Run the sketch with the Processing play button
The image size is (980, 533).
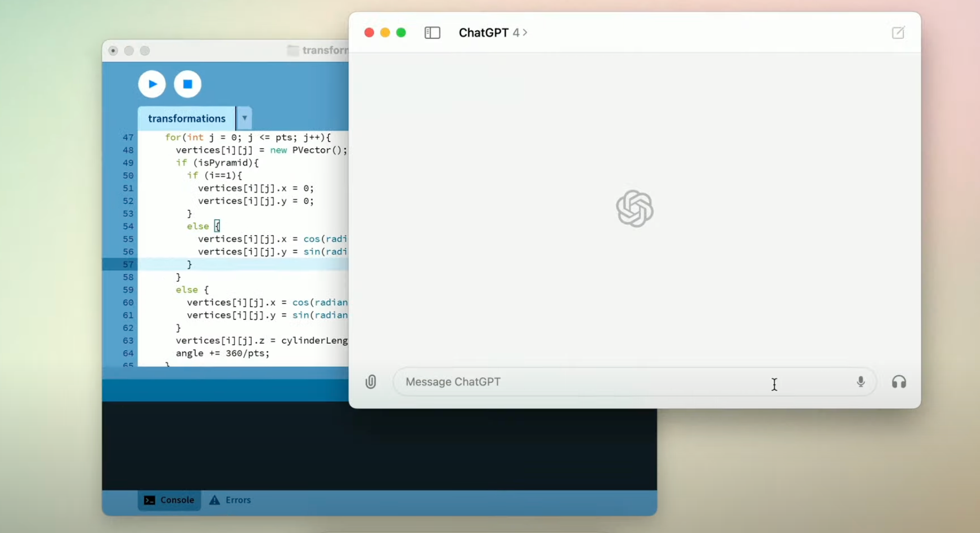coord(152,84)
